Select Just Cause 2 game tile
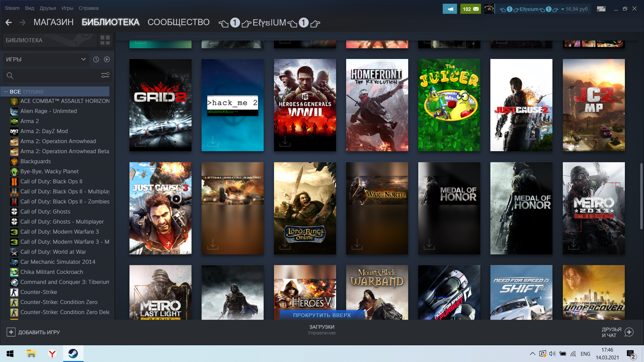Image resolution: width=644 pixels, height=362 pixels. point(521,105)
